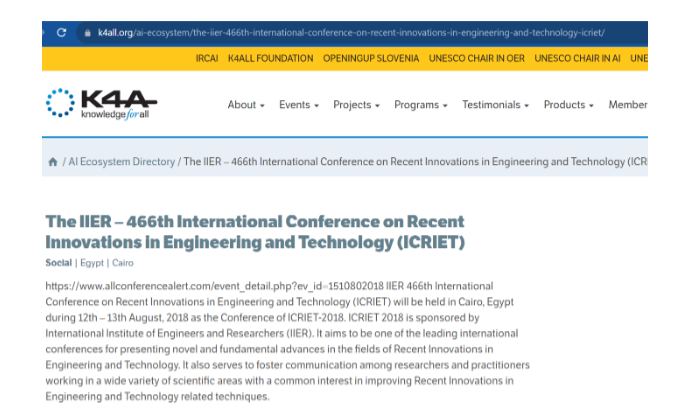
Task: Open the Products dropdown menu
Action: point(569,105)
